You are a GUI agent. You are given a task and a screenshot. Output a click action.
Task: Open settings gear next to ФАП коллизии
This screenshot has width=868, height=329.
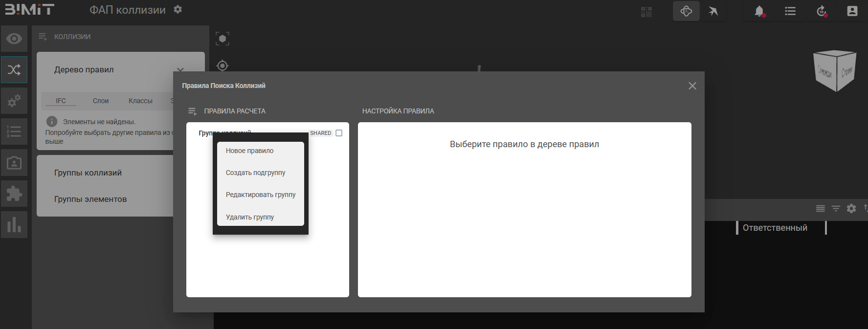pyautogui.click(x=178, y=9)
